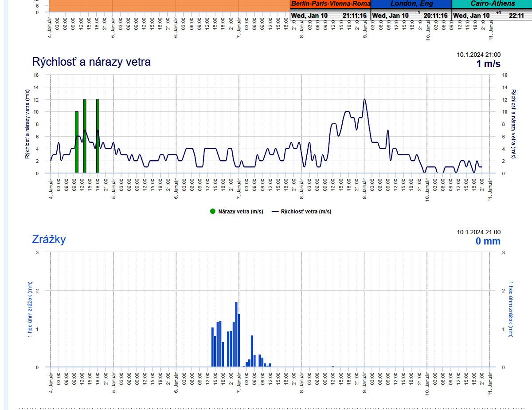The width and height of the screenshot is (532, 410).
Task: Open the Berlin-Paris-Vienna-Roma clock header
Action: [330, 4]
